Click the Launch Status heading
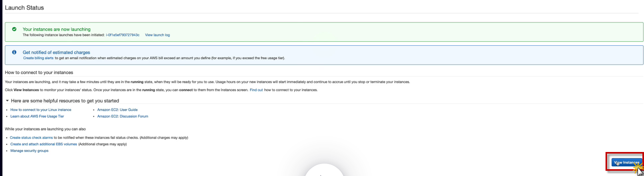644x176 pixels. click(24, 8)
